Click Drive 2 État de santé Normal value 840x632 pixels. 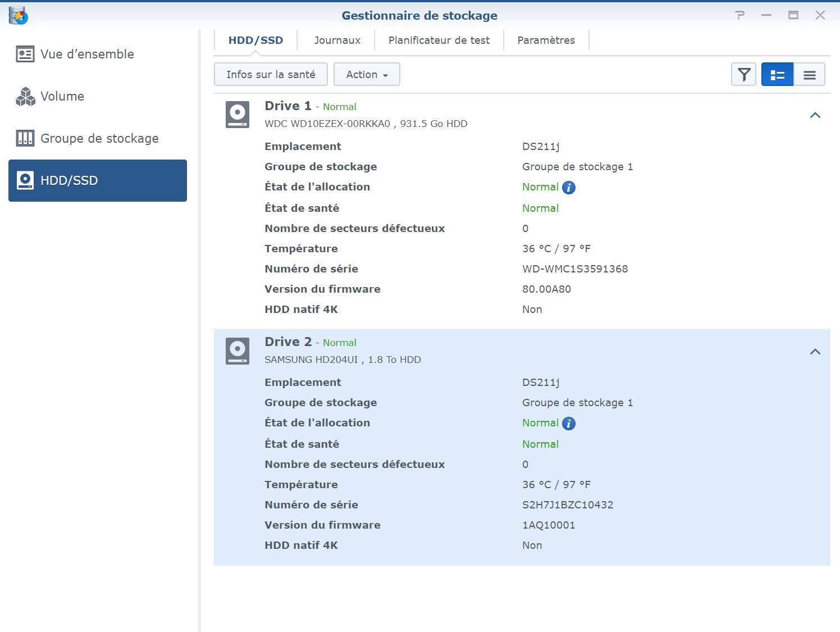click(x=540, y=444)
